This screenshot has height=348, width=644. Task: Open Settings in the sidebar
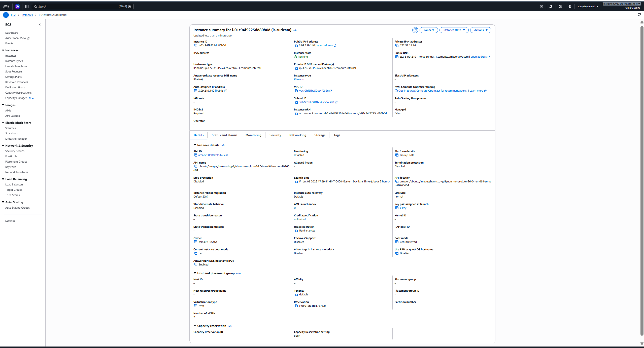click(10, 221)
